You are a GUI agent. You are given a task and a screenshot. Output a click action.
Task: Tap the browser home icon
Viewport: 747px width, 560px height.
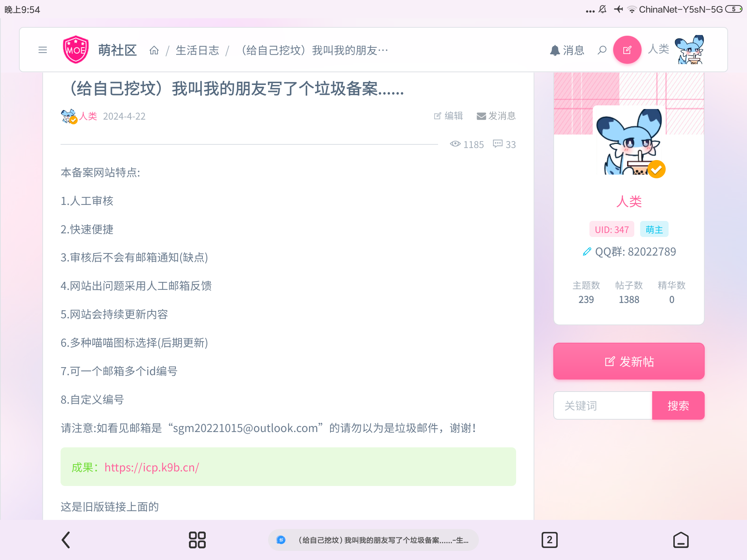(681, 540)
